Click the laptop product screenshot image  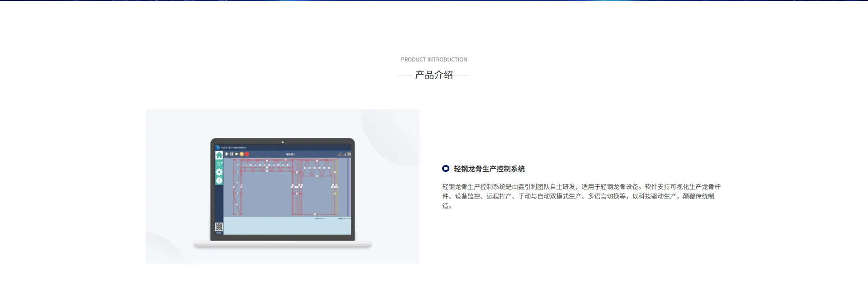[283, 186]
